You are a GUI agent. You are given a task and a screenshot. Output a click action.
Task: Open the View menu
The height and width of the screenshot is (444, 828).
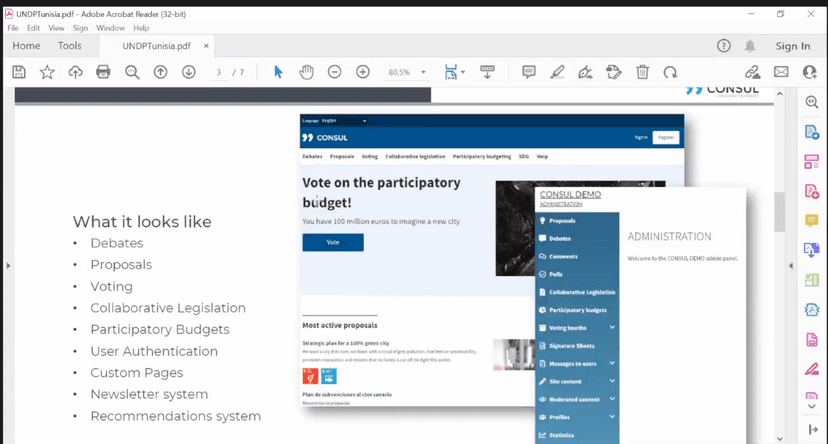[56, 28]
